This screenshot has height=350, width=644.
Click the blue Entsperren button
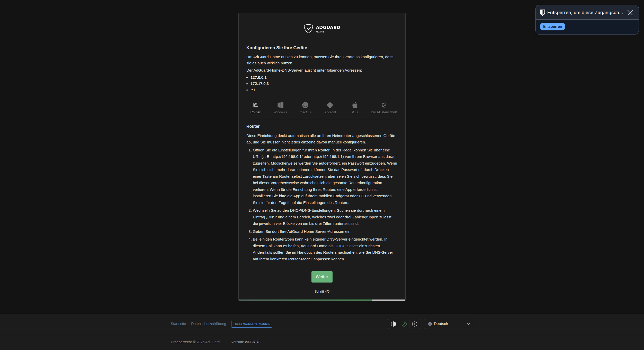click(552, 27)
